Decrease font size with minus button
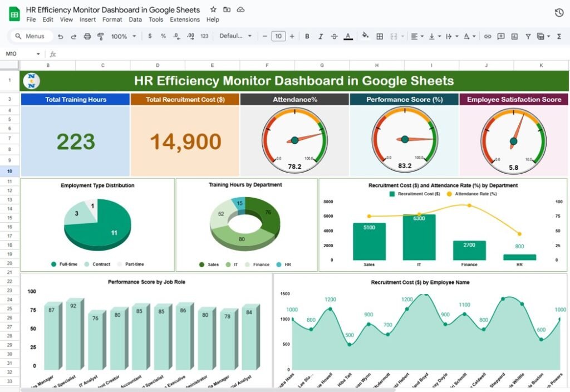570x392 pixels. (x=264, y=36)
